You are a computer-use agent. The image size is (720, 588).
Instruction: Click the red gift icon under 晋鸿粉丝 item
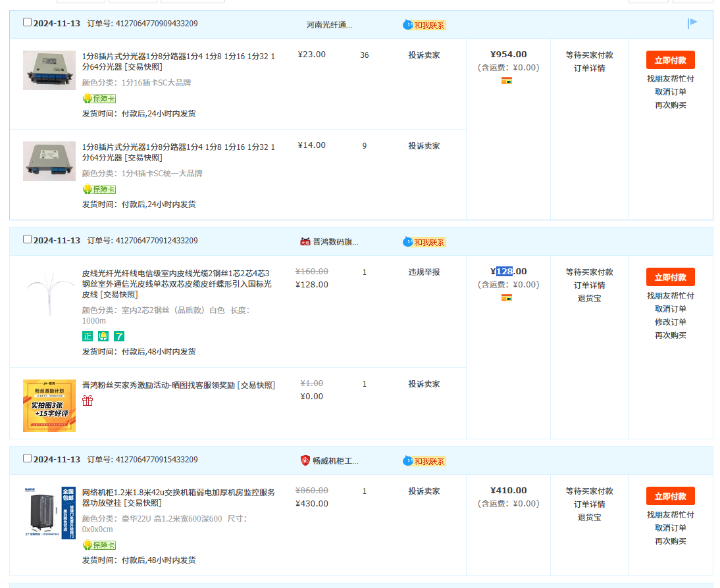coord(88,401)
